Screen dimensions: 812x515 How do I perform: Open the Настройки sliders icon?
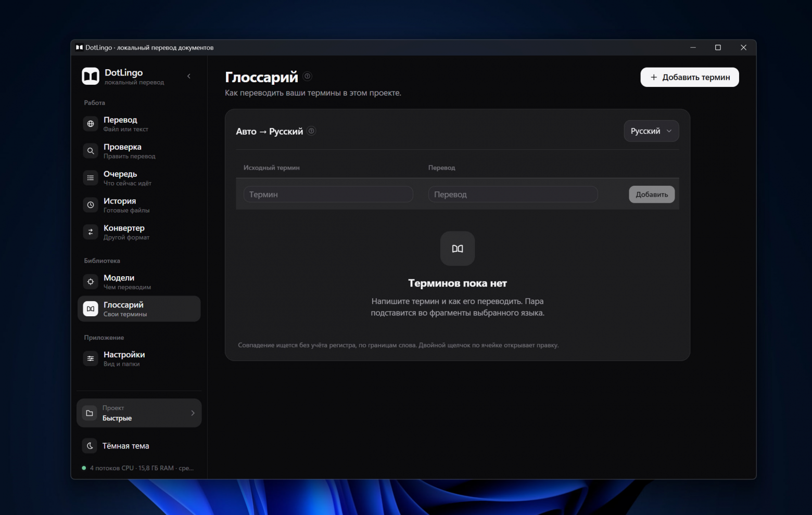[91, 358]
